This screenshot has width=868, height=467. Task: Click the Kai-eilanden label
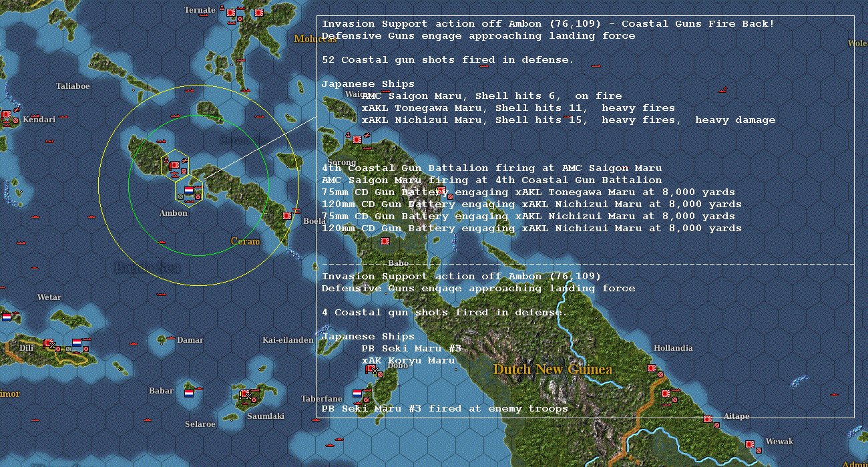(x=288, y=340)
